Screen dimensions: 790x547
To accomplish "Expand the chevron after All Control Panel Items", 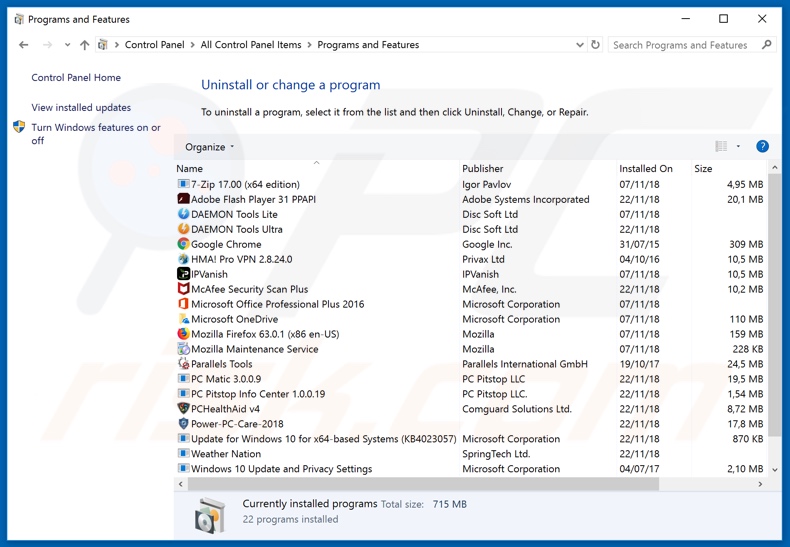I will (x=309, y=45).
